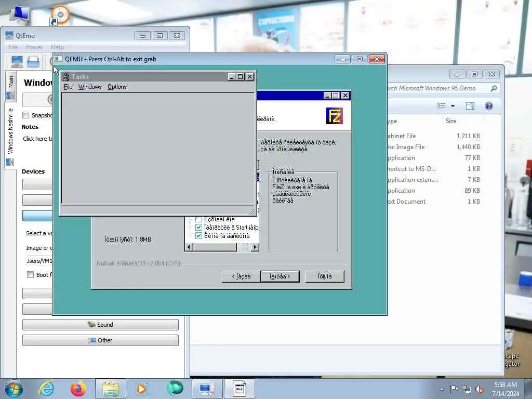
Task: Click the network tray icon
Action: pos(467,390)
